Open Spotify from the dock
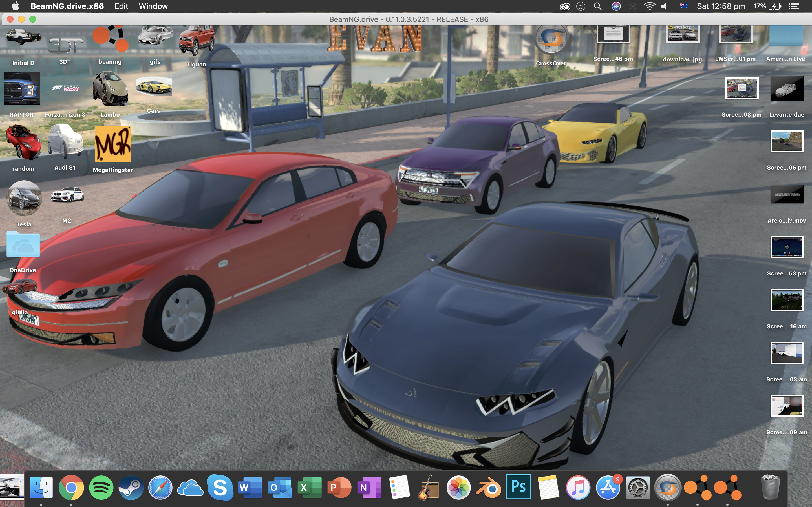The height and width of the screenshot is (507, 812). (101, 488)
